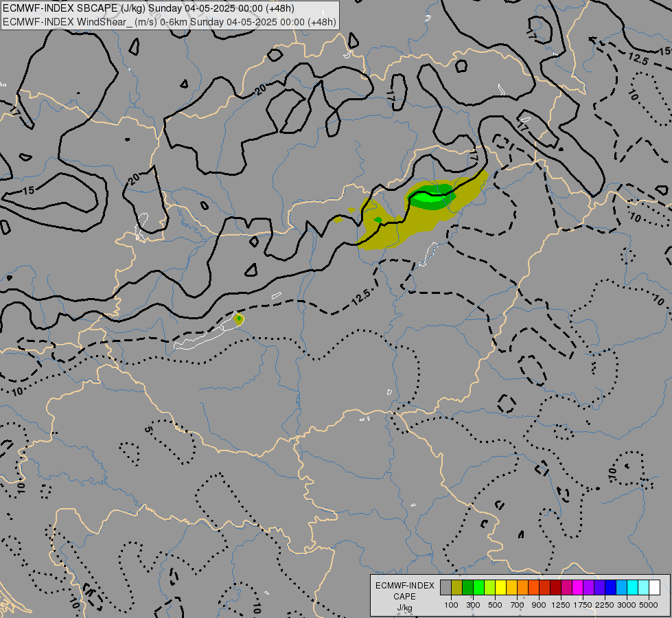Pick the bright magenta legend swatch

coord(578,588)
